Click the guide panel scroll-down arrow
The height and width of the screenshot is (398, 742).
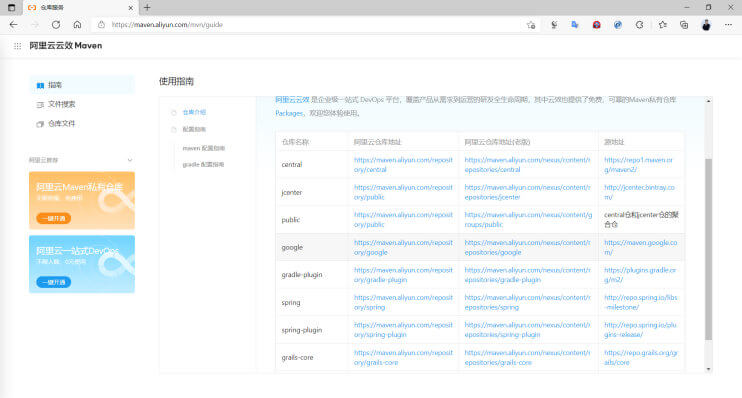point(708,369)
